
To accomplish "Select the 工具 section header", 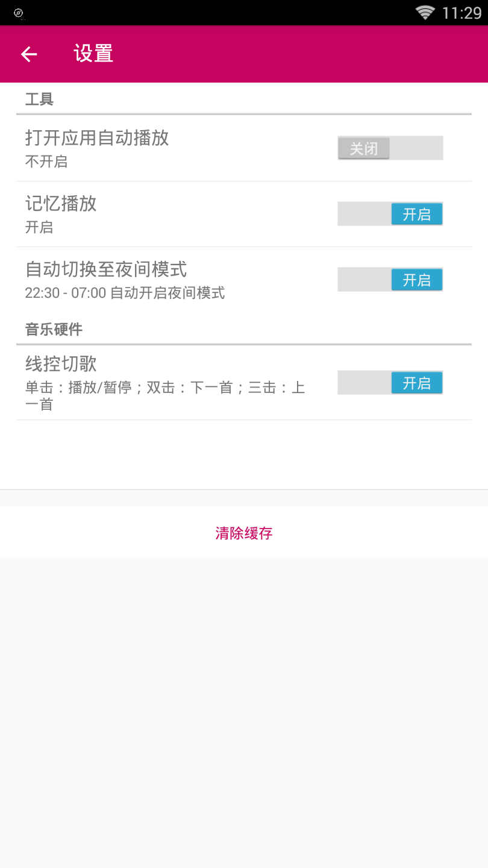I will 39,99.
